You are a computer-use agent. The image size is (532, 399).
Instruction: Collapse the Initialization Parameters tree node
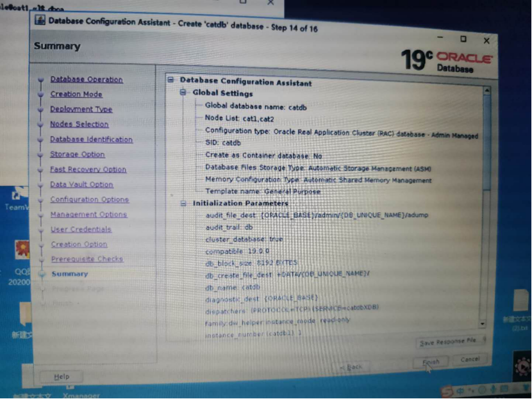point(183,204)
